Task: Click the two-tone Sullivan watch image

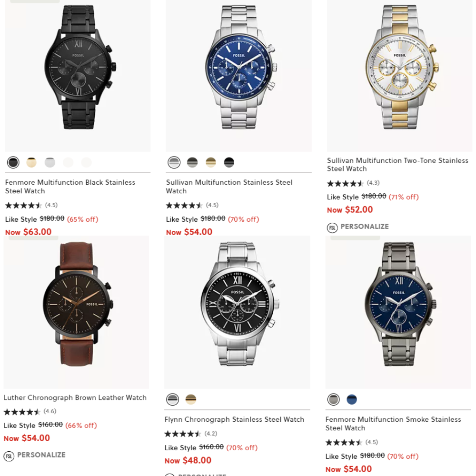Action: 399,76
